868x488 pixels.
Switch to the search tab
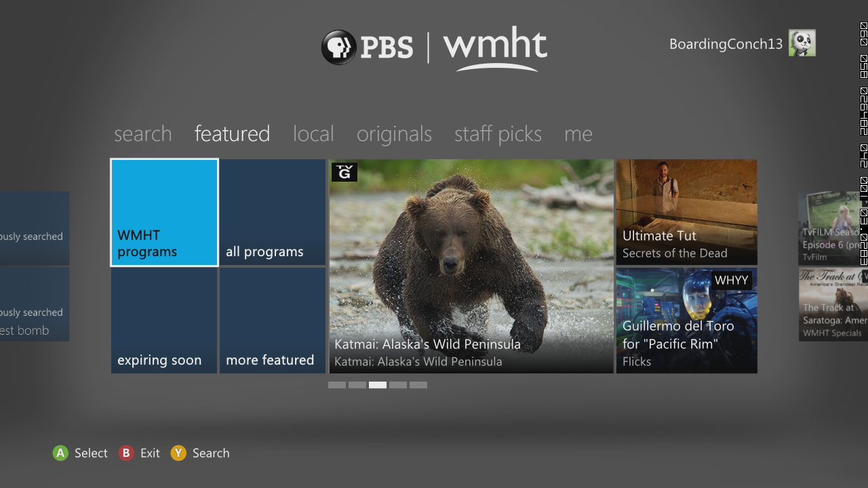(143, 134)
